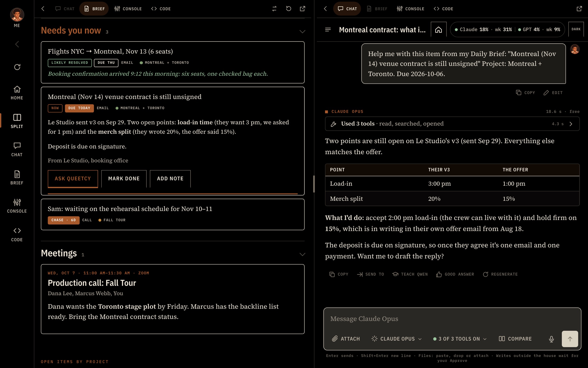
Task: Collapse sidebar with the left chevron
Action: 17,44
